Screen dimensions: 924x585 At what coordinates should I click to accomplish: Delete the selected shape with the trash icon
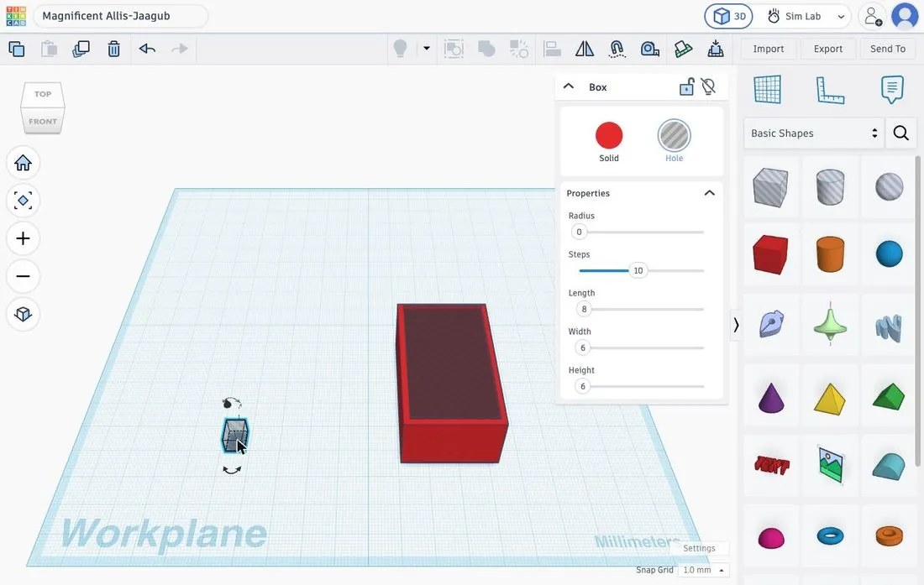[113, 49]
